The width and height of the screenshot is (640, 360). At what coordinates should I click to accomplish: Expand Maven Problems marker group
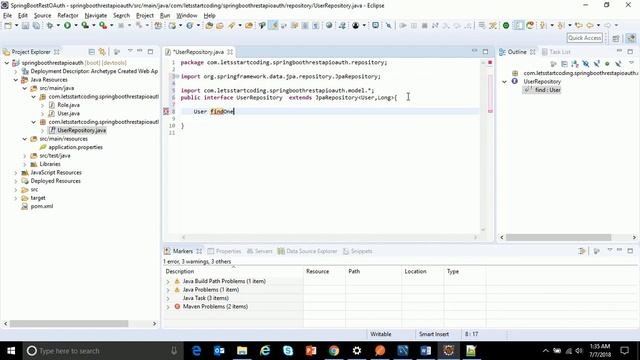[168, 307]
